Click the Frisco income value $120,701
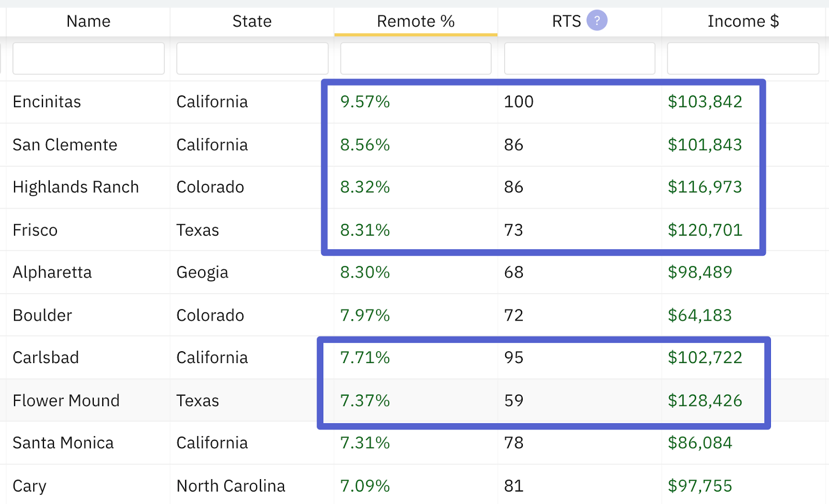 coord(705,230)
